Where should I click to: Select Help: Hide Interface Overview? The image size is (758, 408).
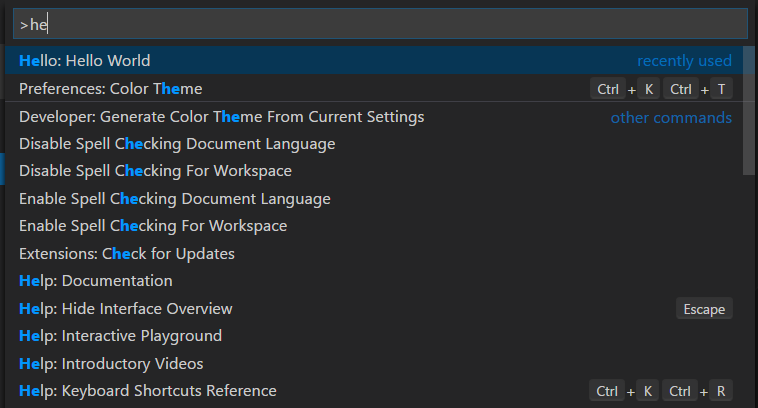coord(125,309)
